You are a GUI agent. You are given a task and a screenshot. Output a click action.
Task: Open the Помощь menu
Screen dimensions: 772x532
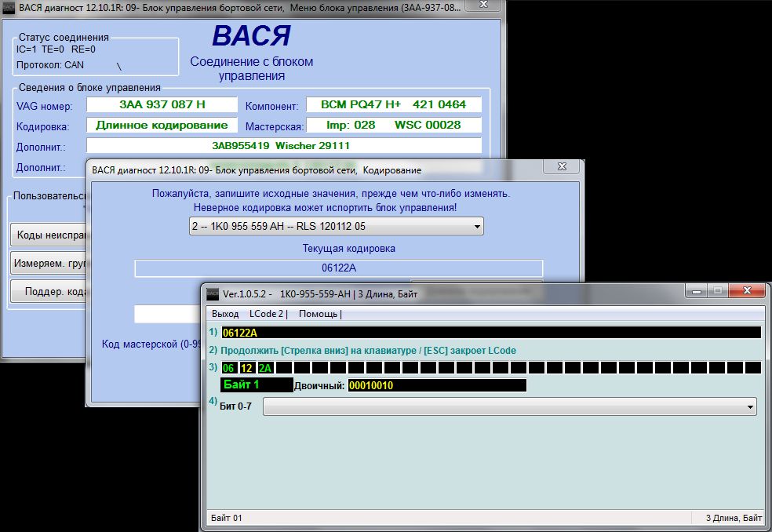[318, 314]
